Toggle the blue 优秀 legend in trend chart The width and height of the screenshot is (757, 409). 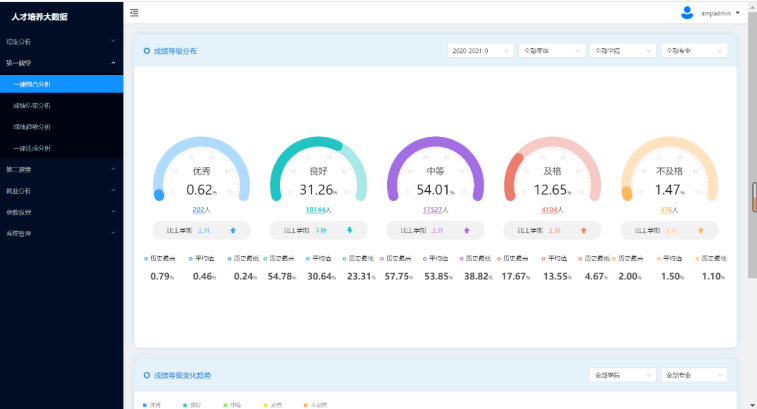point(152,405)
